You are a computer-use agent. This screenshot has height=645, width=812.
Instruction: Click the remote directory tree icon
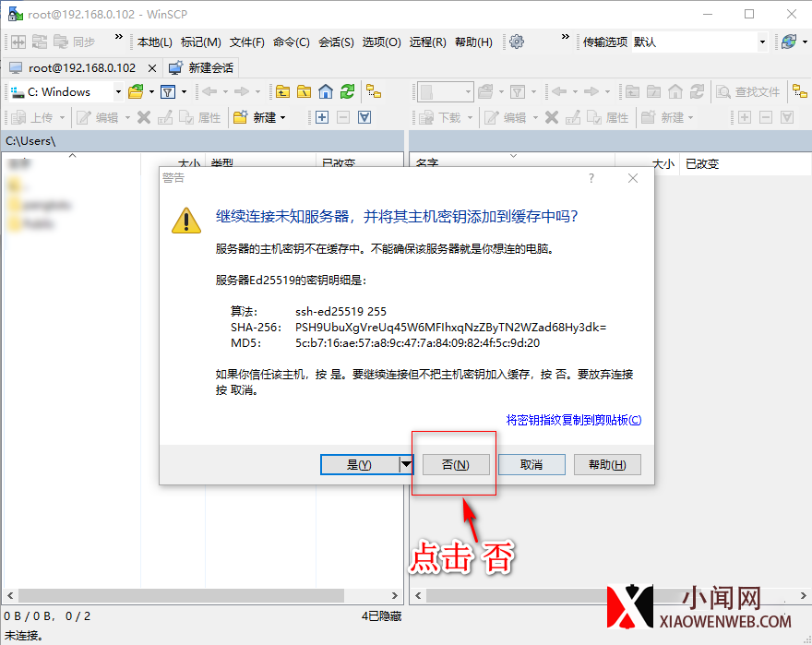pos(795,91)
